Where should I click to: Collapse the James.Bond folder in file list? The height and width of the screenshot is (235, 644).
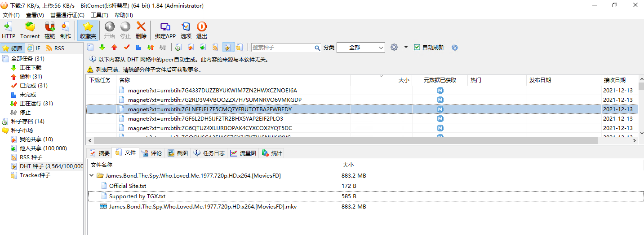[x=92, y=176]
